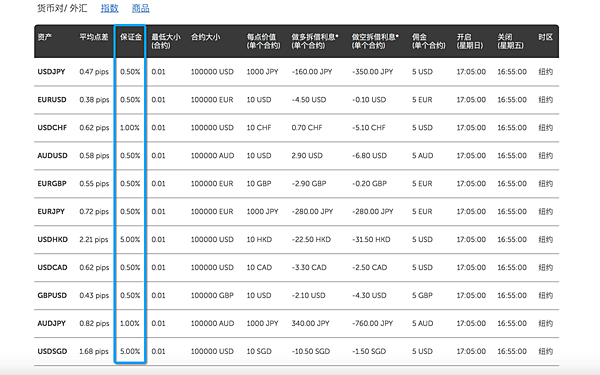Viewport: 600px width, 375px height.
Task: Click the -10.50 SGD long interest
Action: (310, 351)
